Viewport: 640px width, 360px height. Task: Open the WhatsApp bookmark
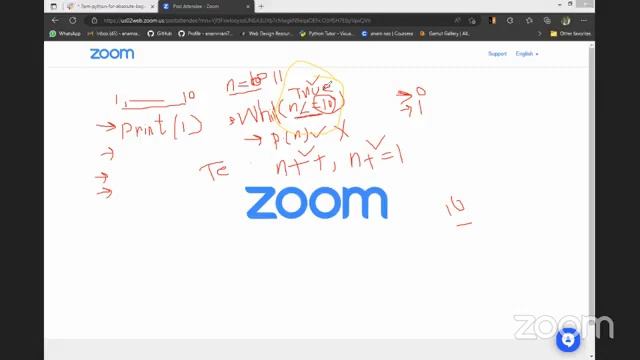pyautogui.click(x=65, y=33)
